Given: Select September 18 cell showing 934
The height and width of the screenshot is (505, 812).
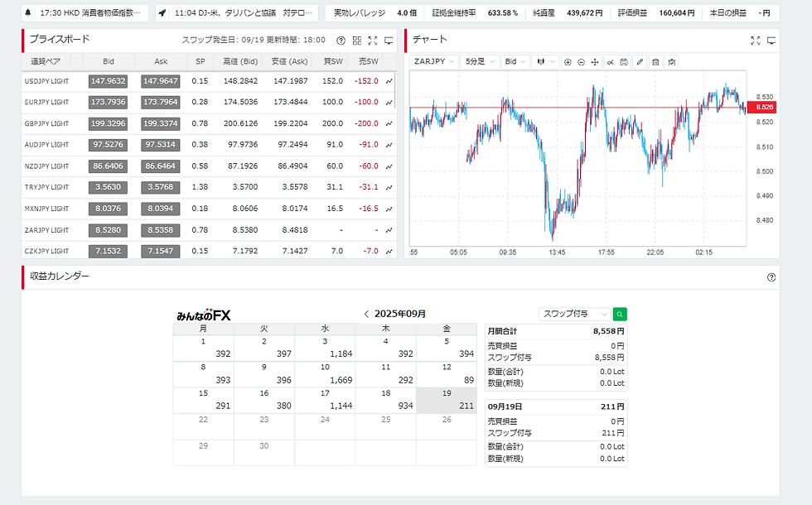Looking at the screenshot, I should pos(386,401).
